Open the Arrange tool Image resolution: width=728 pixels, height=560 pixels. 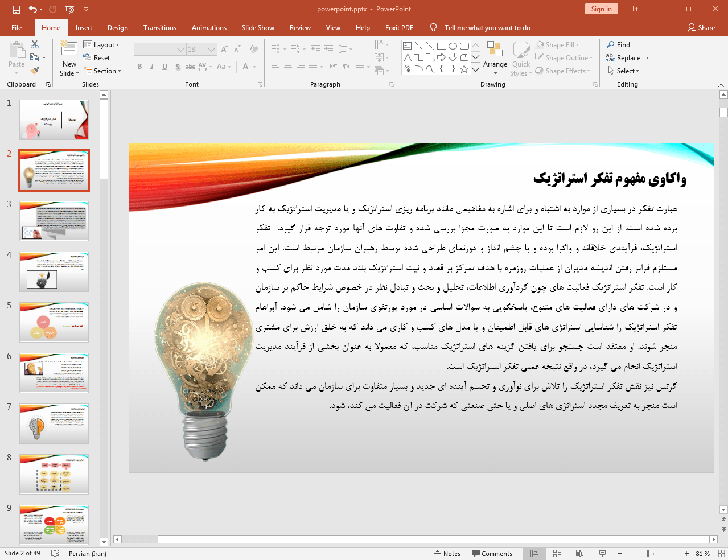pos(495,57)
